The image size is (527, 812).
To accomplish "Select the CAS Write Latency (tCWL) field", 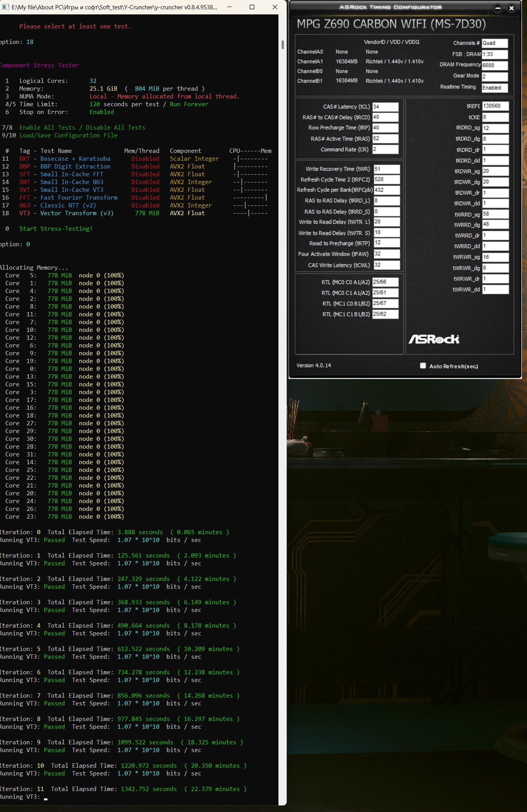I will click(387, 265).
